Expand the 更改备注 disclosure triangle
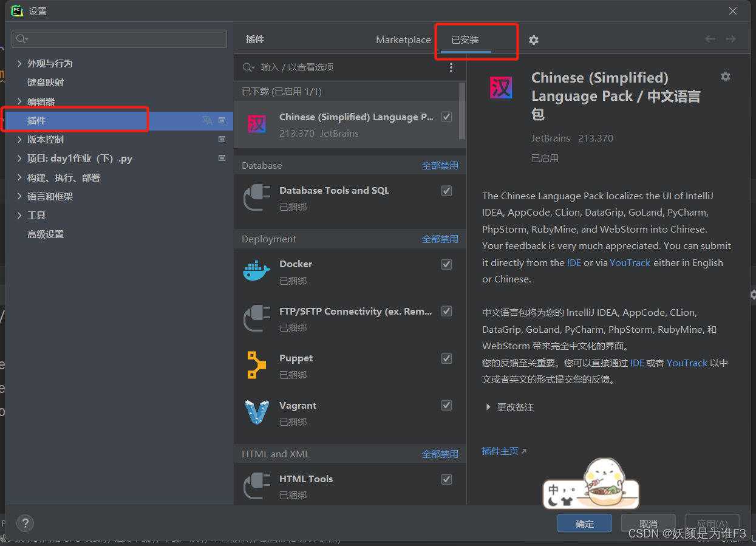Screen dimensions: 756x546 pos(488,408)
